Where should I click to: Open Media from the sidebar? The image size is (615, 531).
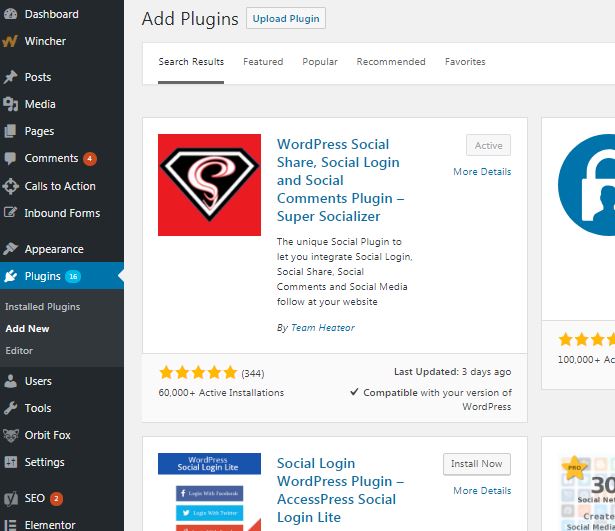pos(40,104)
